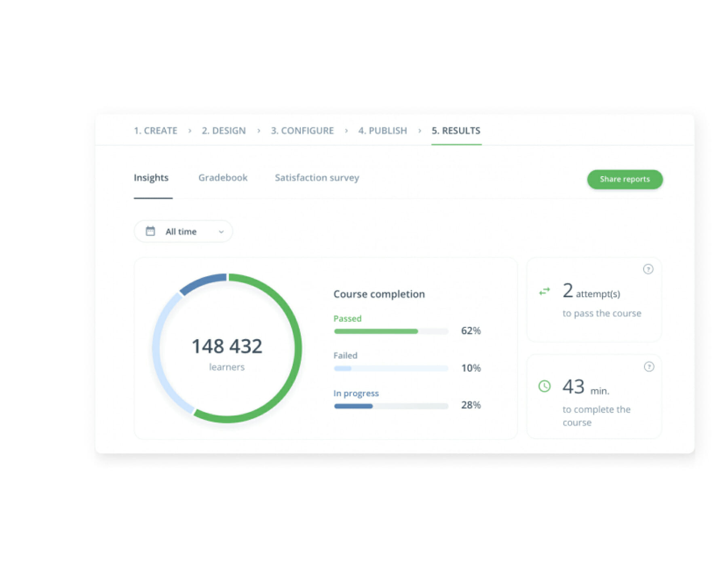Image resolution: width=728 pixels, height=587 pixels.
Task: Click breadcrumb arrow after 3. CONFIGURE
Action: point(346,131)
